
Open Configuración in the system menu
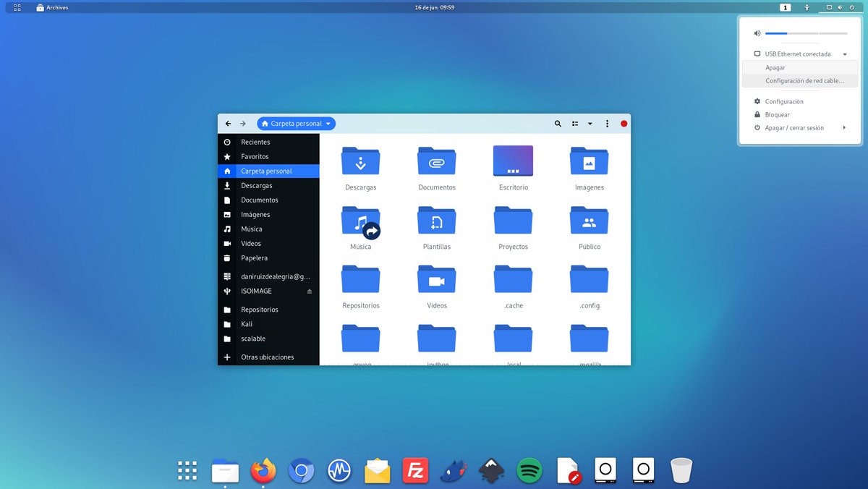point(800,102)
